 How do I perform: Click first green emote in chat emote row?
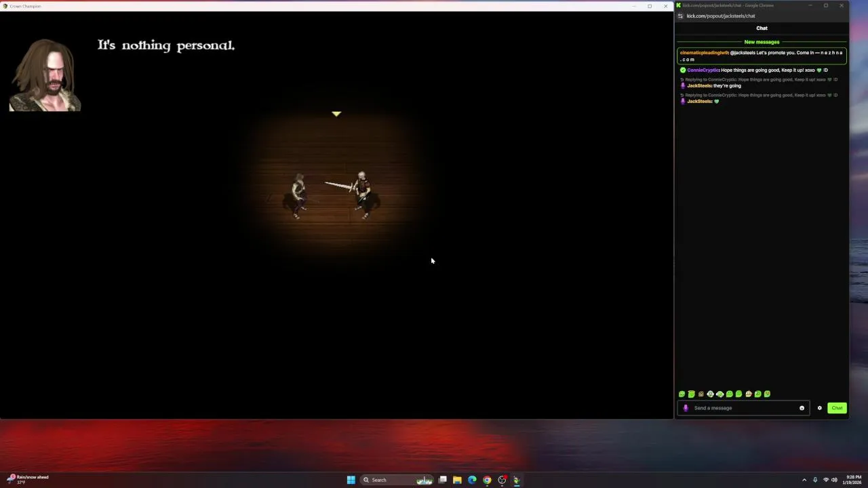682,394
